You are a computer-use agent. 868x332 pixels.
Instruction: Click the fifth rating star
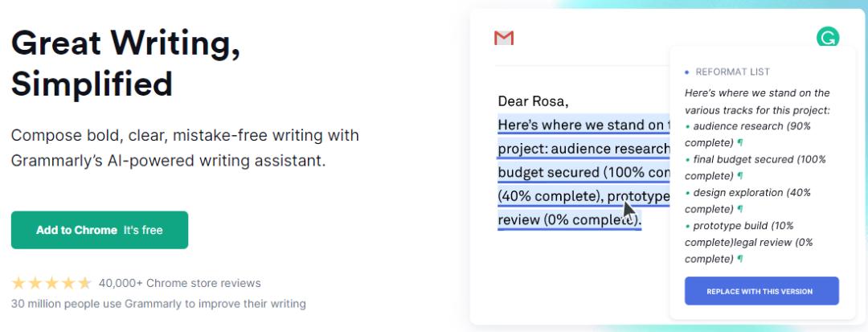(x=84, y=283)
